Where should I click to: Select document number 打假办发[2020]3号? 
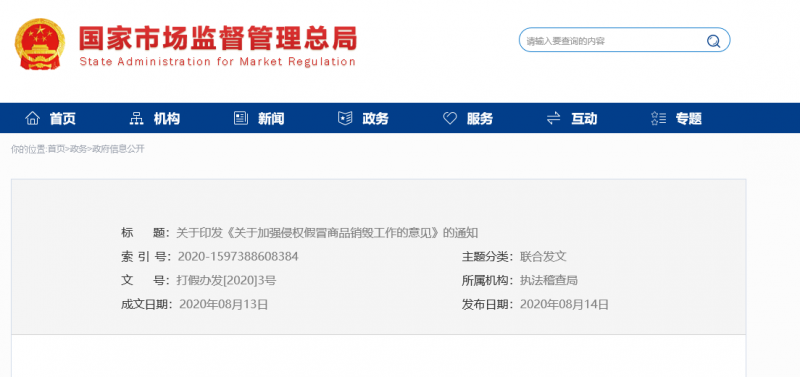coord(226,280)
